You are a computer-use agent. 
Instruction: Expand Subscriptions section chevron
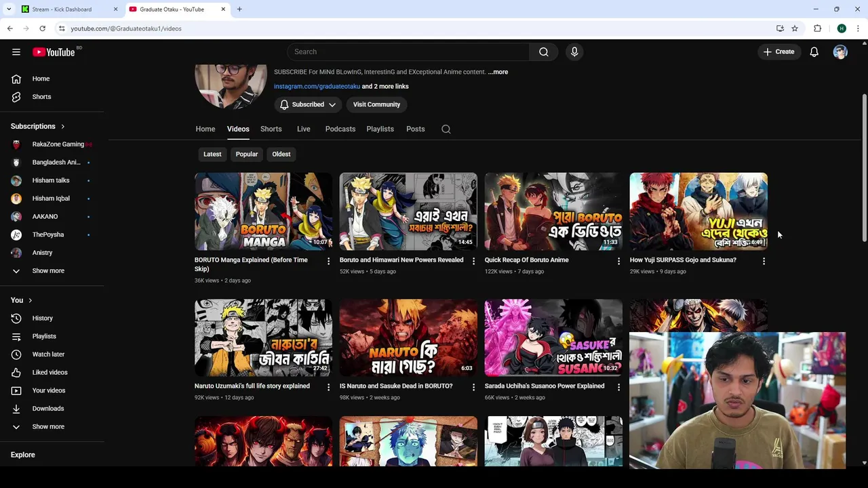(x=62, y=127)
